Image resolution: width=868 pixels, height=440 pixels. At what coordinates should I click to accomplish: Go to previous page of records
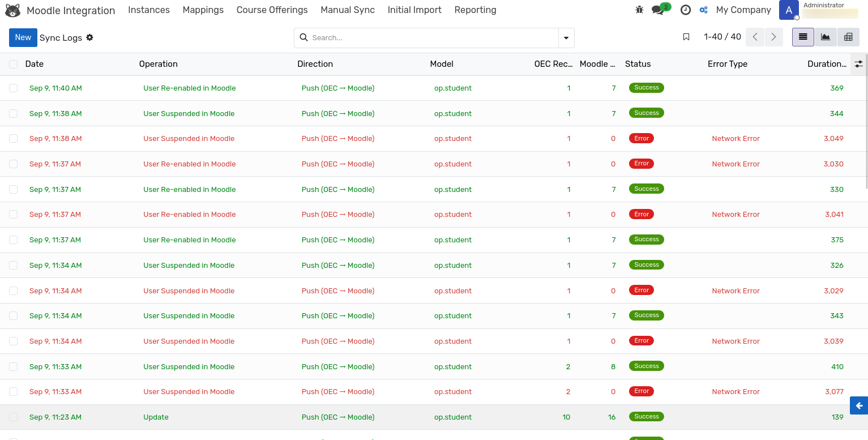(x=755, y=37)
